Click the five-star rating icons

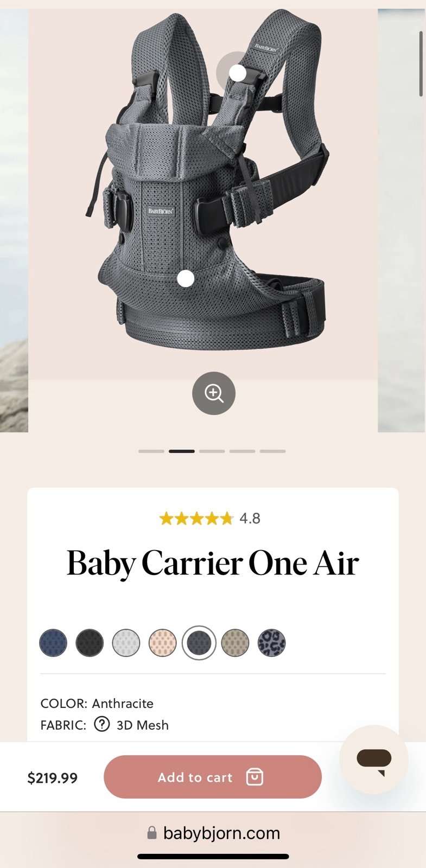pos(196,519)
